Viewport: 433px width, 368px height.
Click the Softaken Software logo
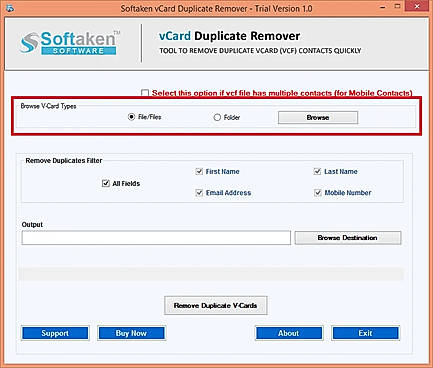coord(69,43)
